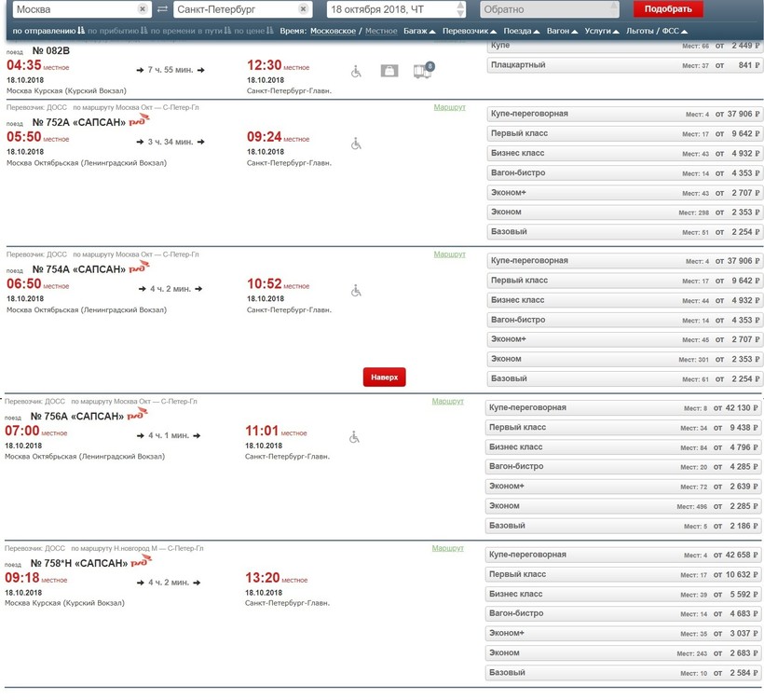The width and height of the screenshot is (764, 700).
Task: Open the Вагон filter menu
Action: click(562, 31)
